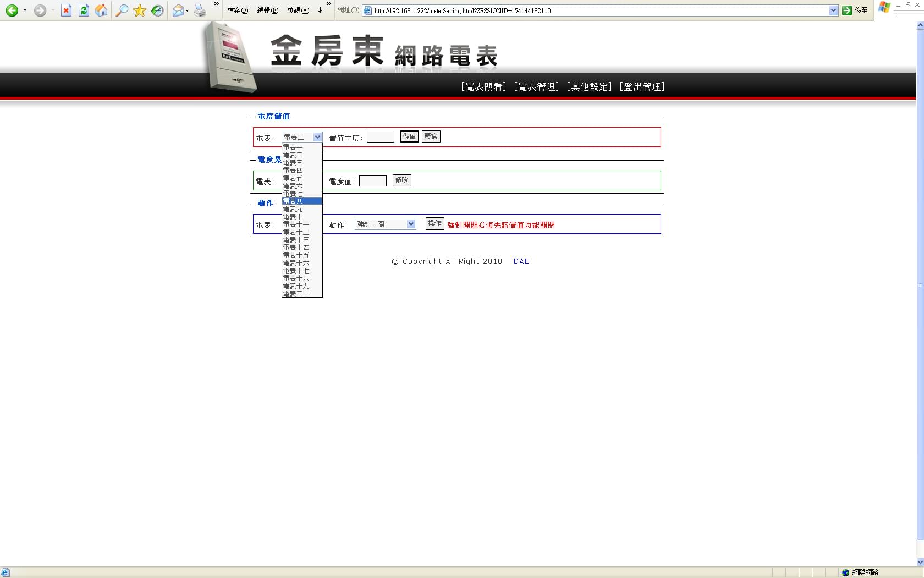Viewport: 924px width, 578px height.
Task: Select 電表八 in the dropdown list
Action: pos(301,201)
